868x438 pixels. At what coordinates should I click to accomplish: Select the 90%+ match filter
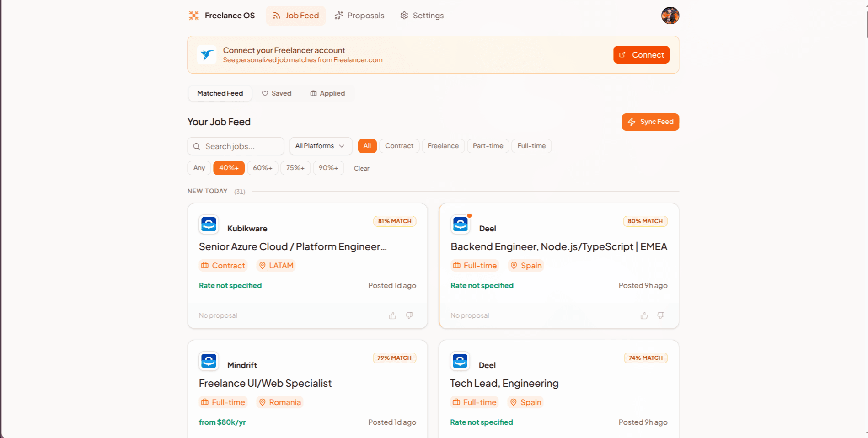(x=328, y=168)
